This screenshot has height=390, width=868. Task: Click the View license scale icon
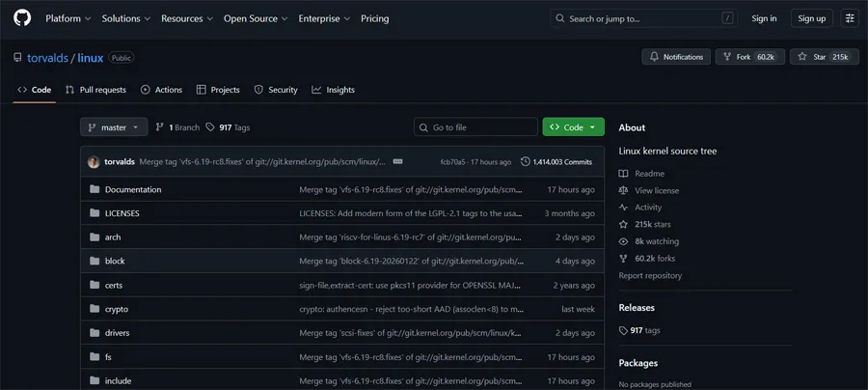(623, 190)
